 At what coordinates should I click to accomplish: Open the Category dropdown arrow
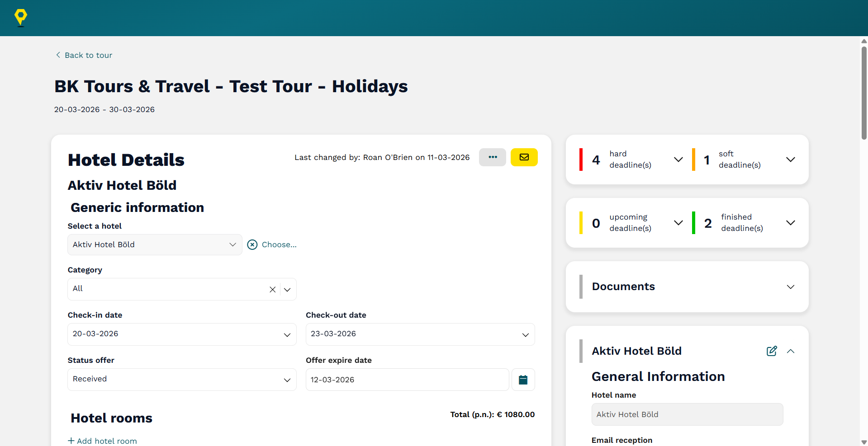pyautogui.click(x=287, y=289)
